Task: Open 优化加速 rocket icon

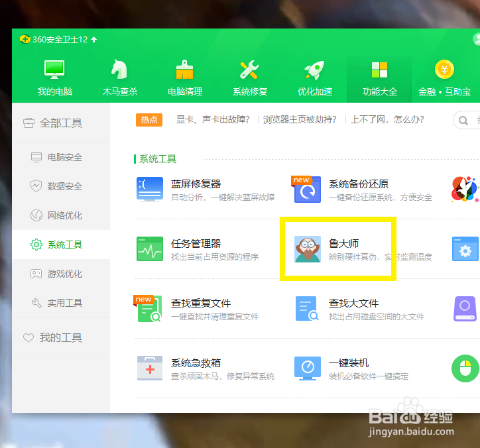Action: (314, 69)
